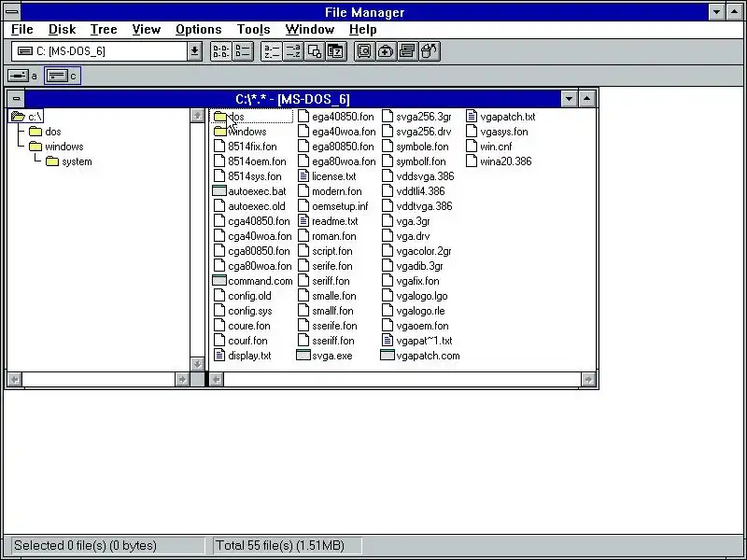Select floppy drive a icon
The width and height of the screenshot is (747, 560).
click(18, 76)
